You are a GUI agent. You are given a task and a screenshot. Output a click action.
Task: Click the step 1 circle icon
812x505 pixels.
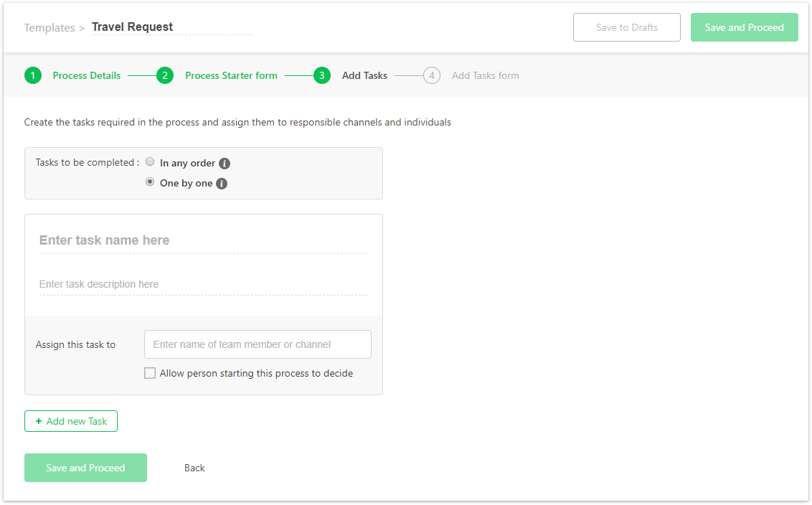(33, 75)
